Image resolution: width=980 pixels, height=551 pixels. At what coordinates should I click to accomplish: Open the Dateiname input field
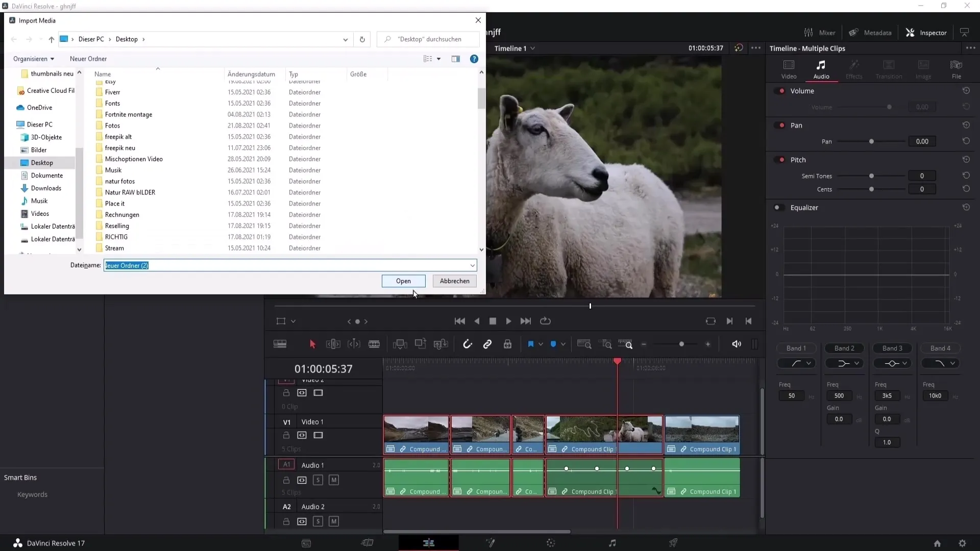[287, 265]
